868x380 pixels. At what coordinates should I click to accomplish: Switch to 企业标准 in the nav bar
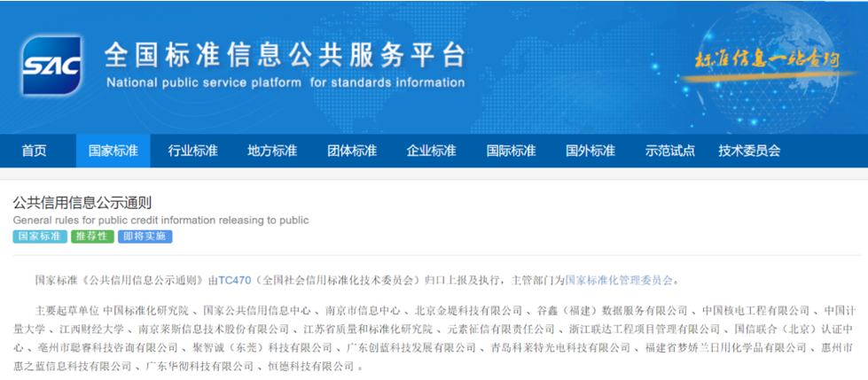click(431, 151)
